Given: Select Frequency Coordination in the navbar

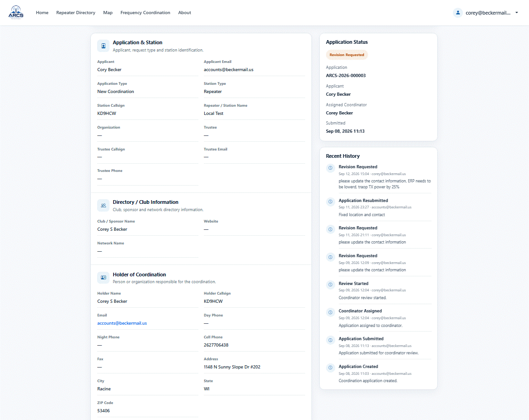Looking at the screenshot, I should click(x=145, y=12).
